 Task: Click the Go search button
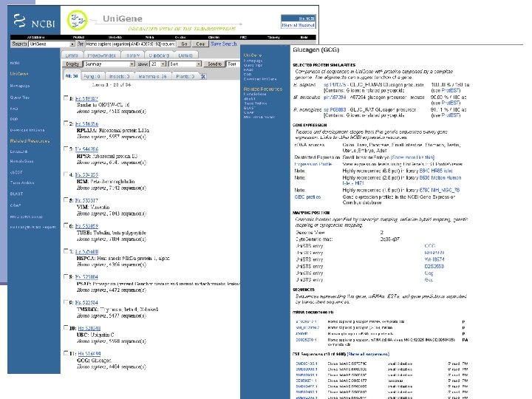point(184,44)
